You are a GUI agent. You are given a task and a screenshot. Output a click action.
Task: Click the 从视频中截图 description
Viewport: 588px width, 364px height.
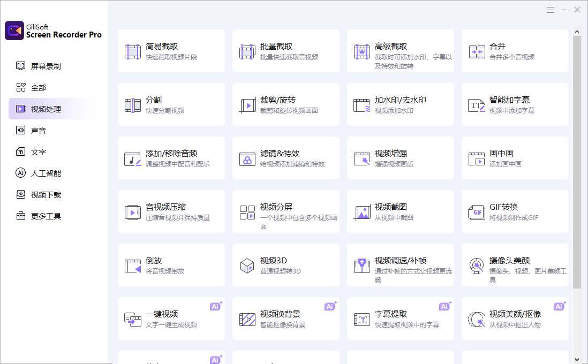pos(394,218)
